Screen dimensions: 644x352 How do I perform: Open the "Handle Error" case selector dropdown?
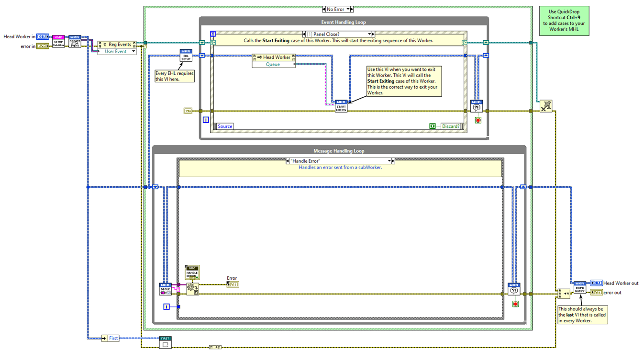point(389,161)
